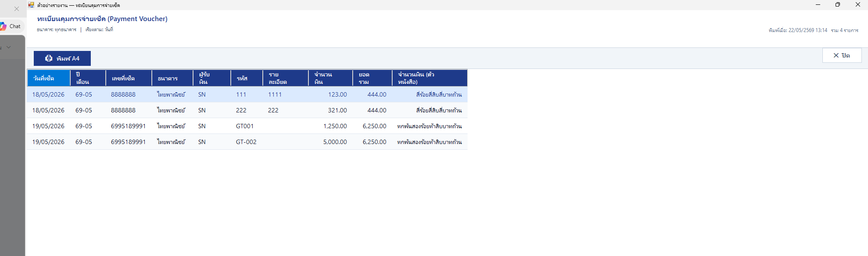Viewport: 868px width, 256px height.
Task: Click the ยอดรวม column header
Action: (x=372, y=78)
